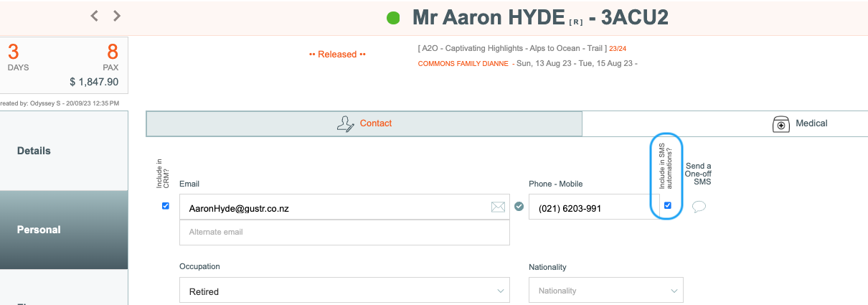
Task: Click the Medical kit icon
Action: [780, 124]
